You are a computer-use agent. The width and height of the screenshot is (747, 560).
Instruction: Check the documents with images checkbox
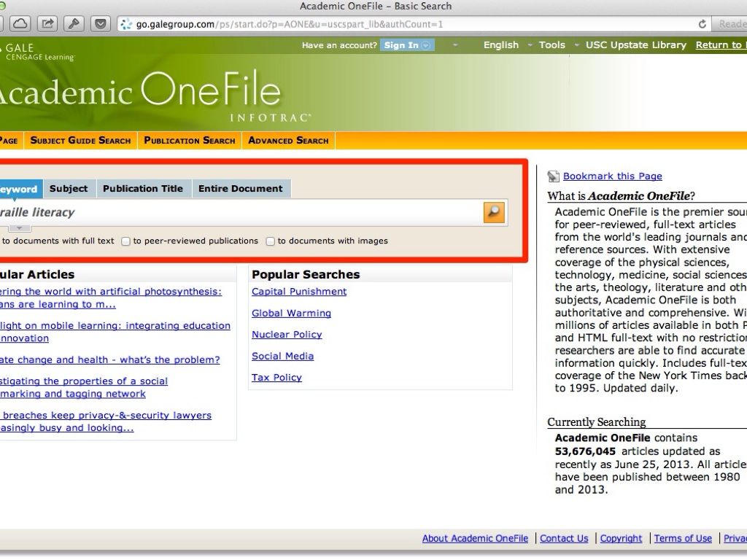(x=271, y=241)
